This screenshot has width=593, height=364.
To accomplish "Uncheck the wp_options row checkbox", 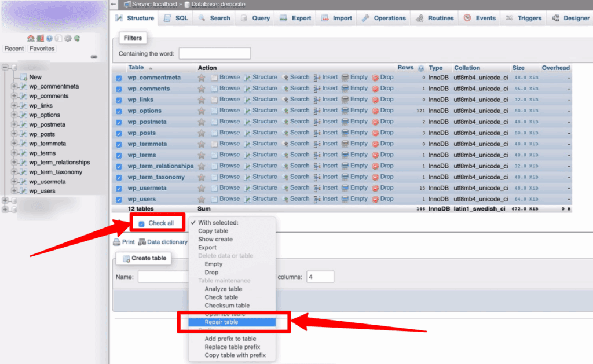I will click(x=119, y=111).
